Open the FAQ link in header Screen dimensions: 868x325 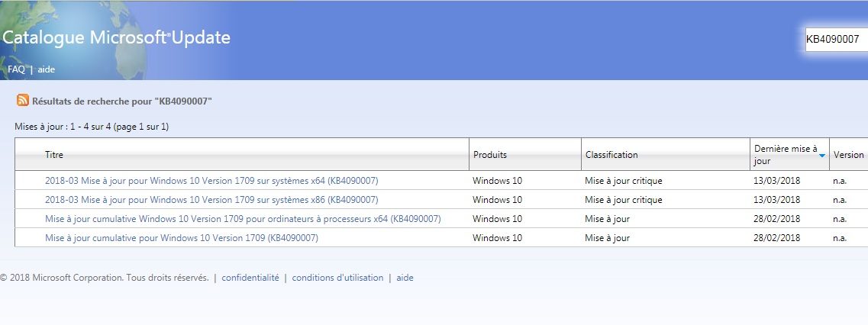point(16,69)
